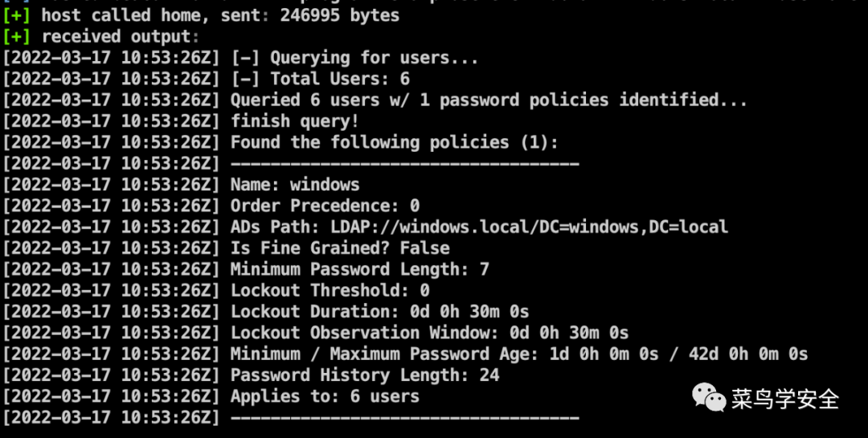868x438 pixels.
Task: Click the 菜鸟学安全 watermark text
Action: pyautogui.click(x=785, y=399)
